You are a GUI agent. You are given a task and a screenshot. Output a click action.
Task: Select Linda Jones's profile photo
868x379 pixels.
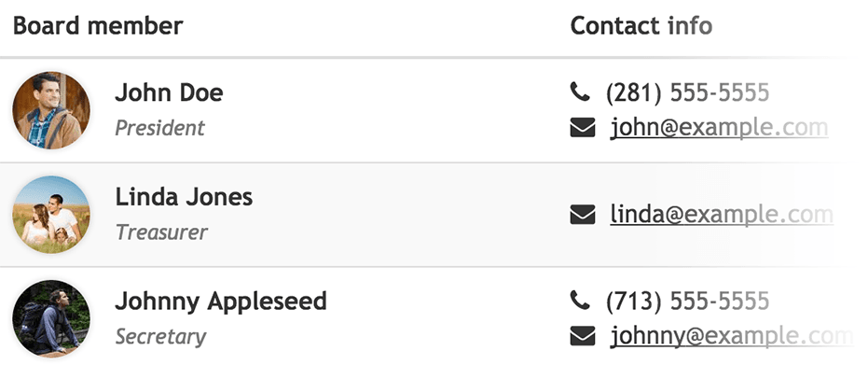(x=51, y=215)
